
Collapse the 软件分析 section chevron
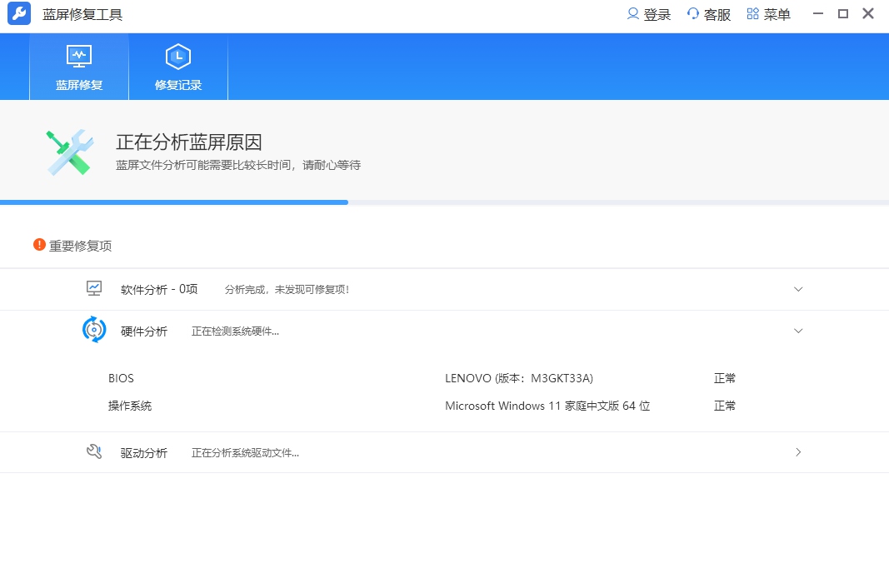coord(798,289)
